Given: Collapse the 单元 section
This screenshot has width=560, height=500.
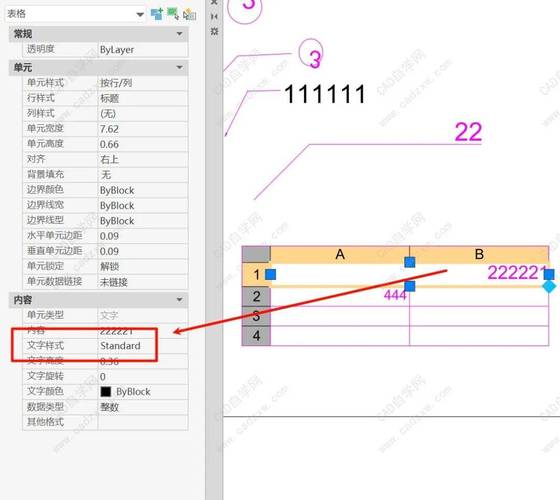Looking at the screenshot, I should (x=179, y=67).
